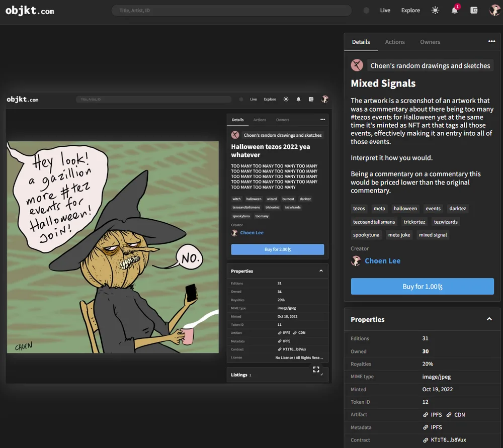Open the three-dots more options menu
The image size is (503, 448).
click(491, 41)
